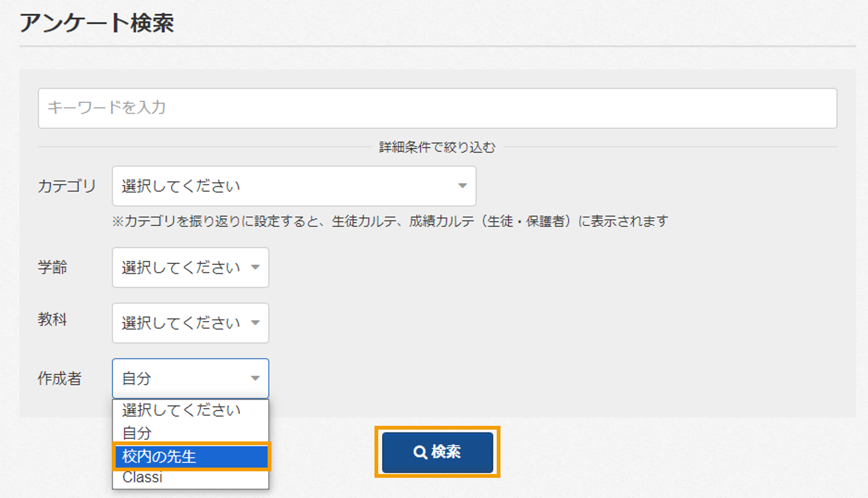The height and width of the screenshot is (498, 868).
Task: Click the カテゴリ note about 生徒カルテ
Action: pyautogui.click(x=390, y=221)
